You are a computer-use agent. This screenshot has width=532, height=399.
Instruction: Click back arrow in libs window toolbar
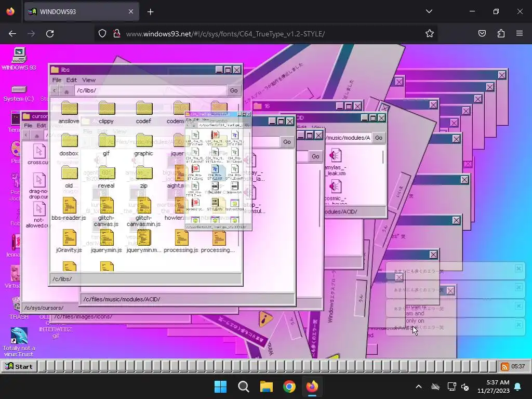tap(54, 90)
